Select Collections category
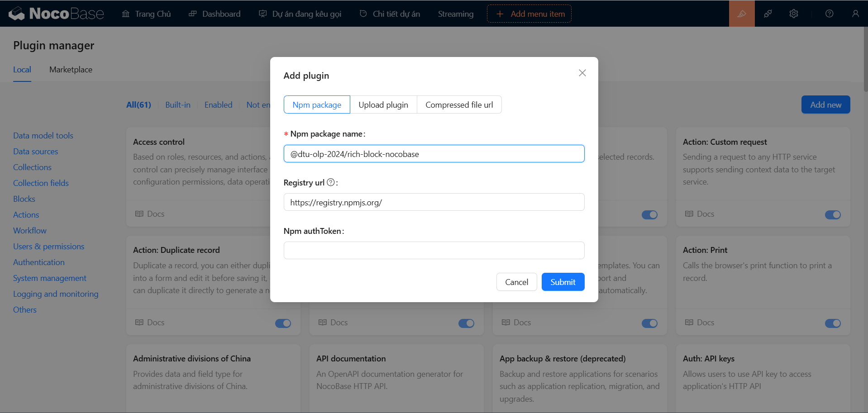The width and height of the screenshot is (868, 413). point(32,167)
